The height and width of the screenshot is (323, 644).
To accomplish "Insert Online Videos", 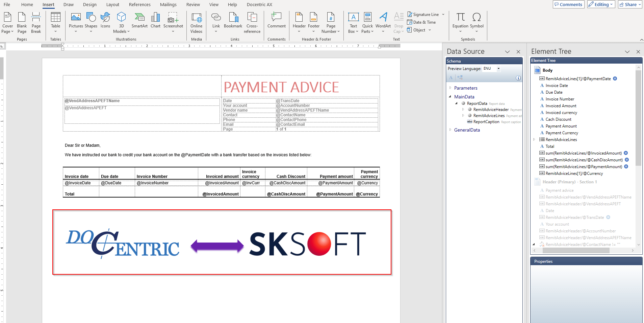I will tap(196, 23).
